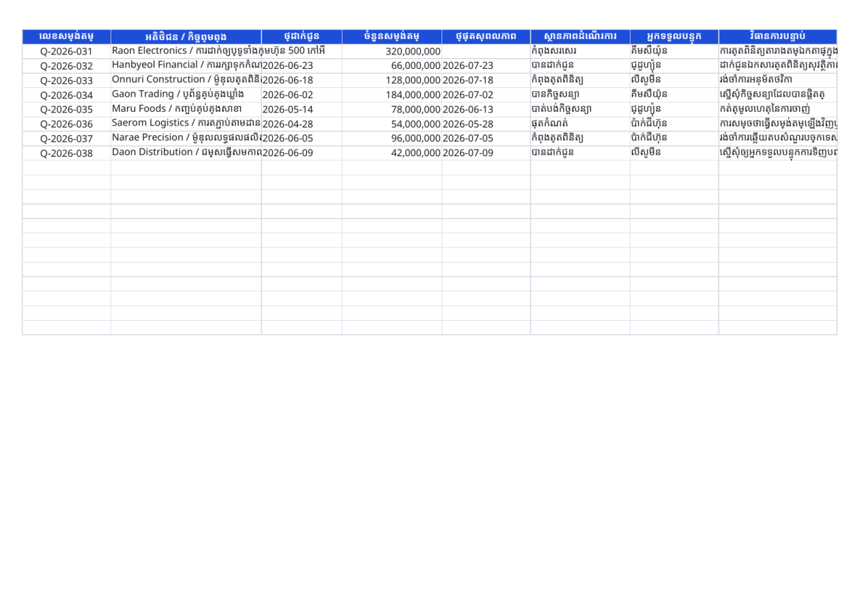Select the Maru Foods client cell
This screenshot has height=614, width=868.
click(x=186, y=109)
